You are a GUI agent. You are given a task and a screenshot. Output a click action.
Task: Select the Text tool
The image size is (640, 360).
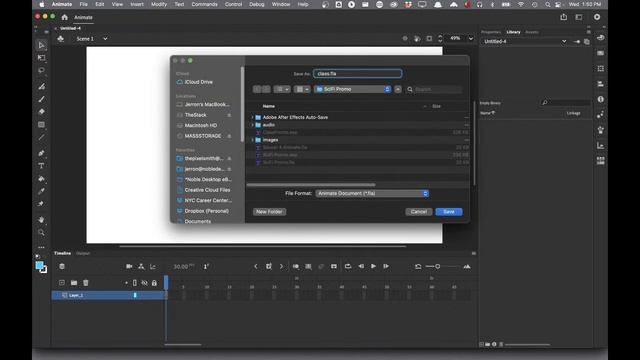(x=41, y=166)
